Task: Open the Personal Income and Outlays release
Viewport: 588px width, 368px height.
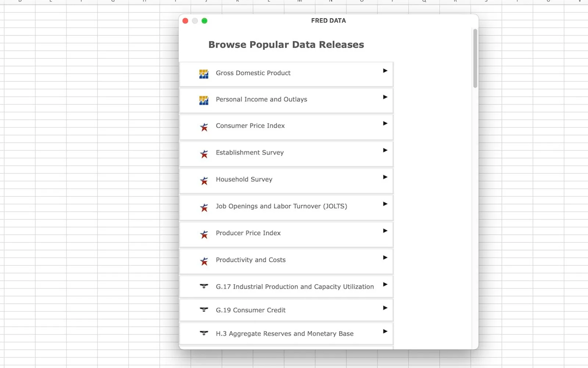Action: pyautogui.click(x=286, y=100)
